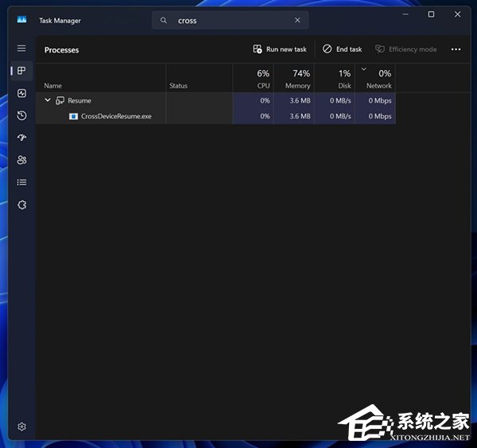The image size is (477, 448).
Task: Open Task Manager settings gear
Action: [21, 427]
